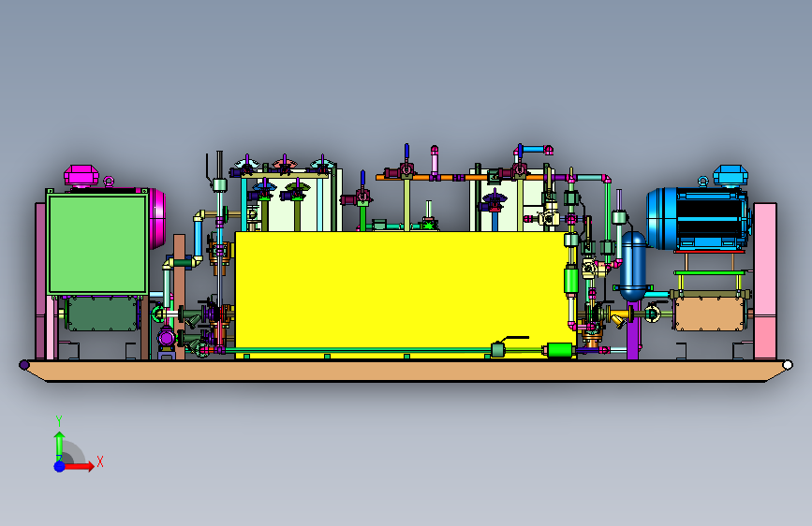The width and height of the screenshot is (812, 526).
Task: Select the purple round pump near base
Action: coord(166,339)
